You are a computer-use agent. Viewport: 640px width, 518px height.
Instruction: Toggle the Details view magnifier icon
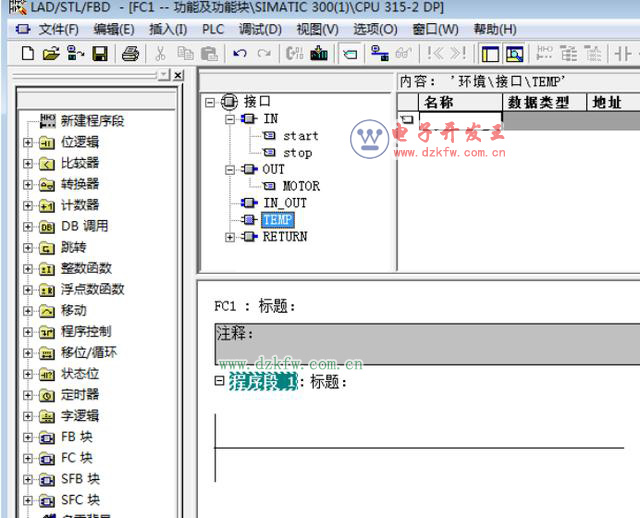(514, 53)
